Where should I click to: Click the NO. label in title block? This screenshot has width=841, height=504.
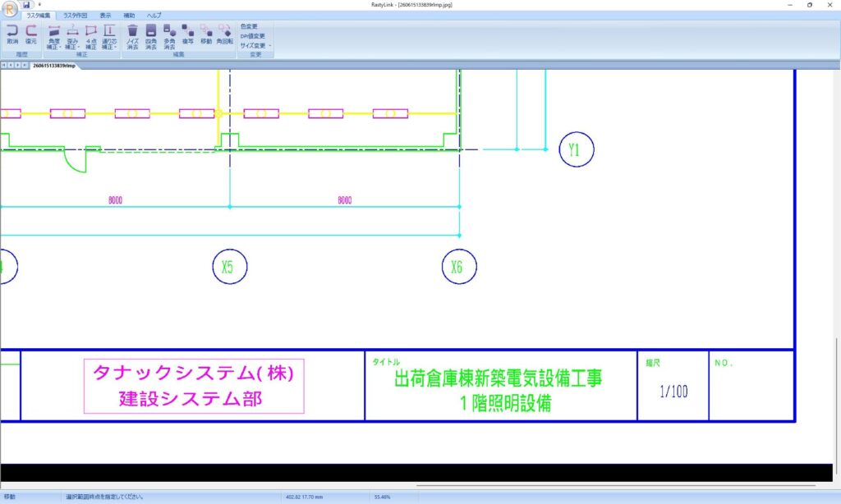coord(724,363)
